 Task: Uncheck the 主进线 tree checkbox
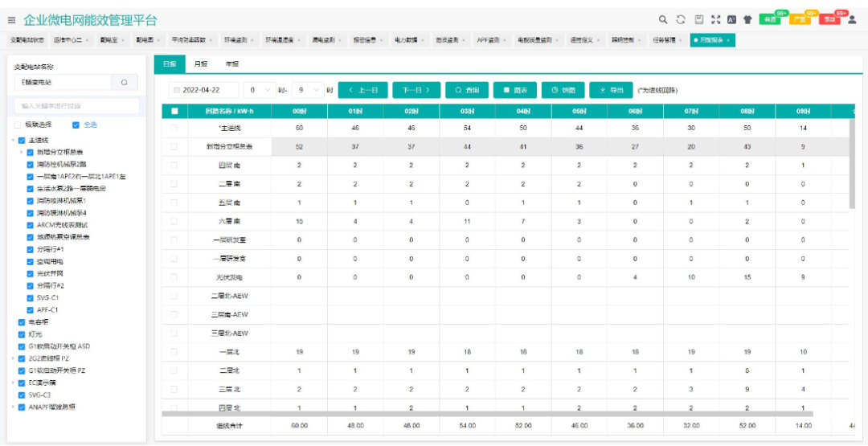click(x=22, y=141)
